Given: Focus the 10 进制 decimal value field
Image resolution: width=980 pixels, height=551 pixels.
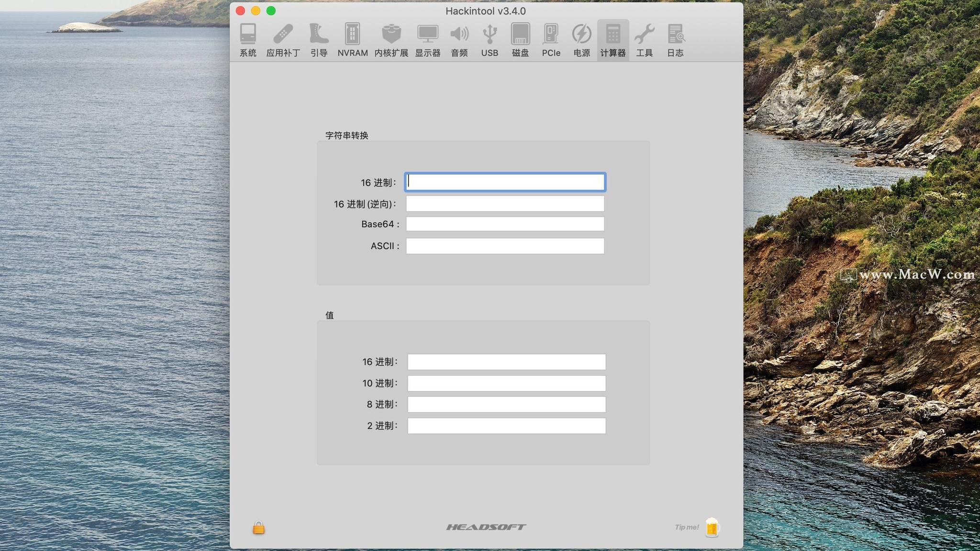Looking at the screenshot, I should click(x=506, y=383).
